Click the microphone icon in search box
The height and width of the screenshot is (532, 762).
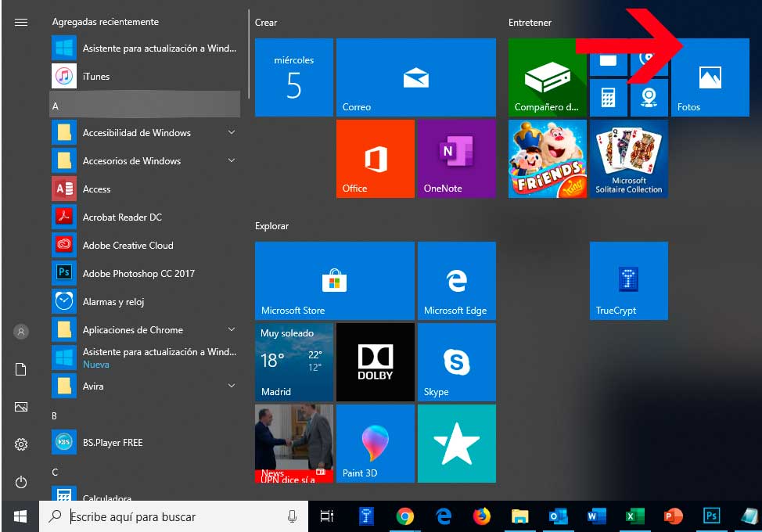tap(292, 516)
